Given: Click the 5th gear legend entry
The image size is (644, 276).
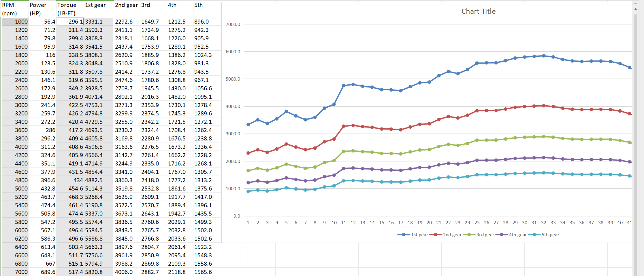Looking at the screenshot, I should (544, 235).
